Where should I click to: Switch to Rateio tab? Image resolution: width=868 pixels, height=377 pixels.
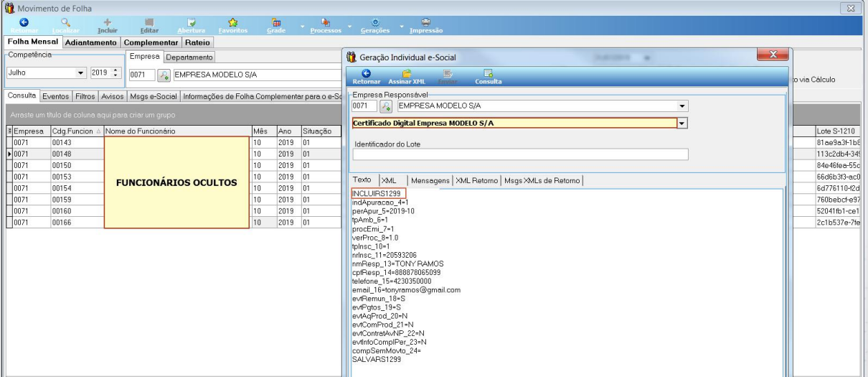coord(197,42)
